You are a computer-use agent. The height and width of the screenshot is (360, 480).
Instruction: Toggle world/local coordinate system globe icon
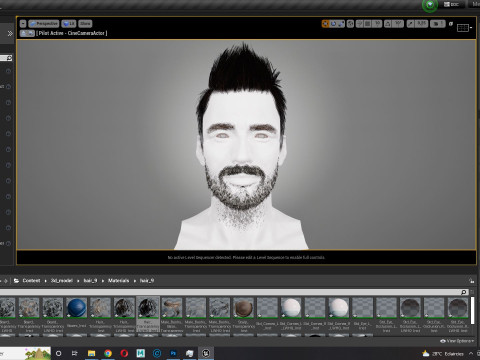(x=350, y=24)
